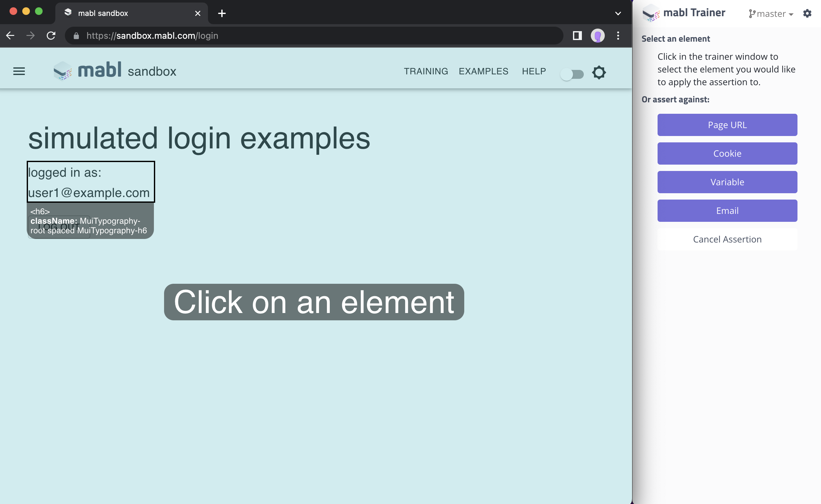This screenshot has height=504, width=821.
Task: Click Cancel Assertion button
Action: [727, 239]
